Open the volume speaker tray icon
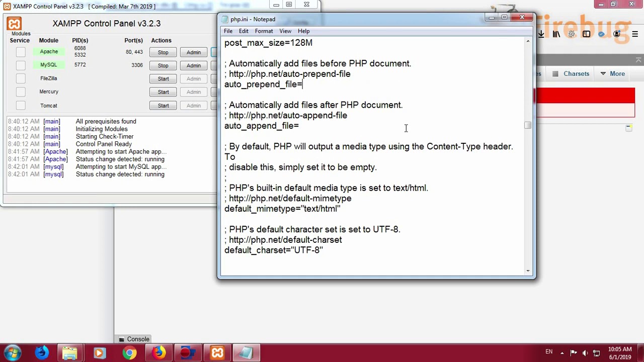This screenshot has width=644, height=362. (x=584, y=352)
